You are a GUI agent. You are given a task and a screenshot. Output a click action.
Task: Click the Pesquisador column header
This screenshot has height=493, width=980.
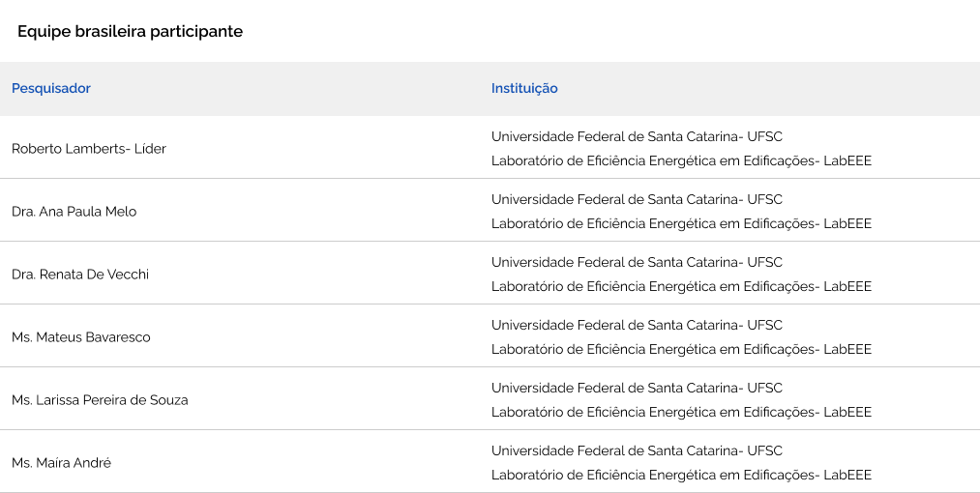[51, 89]
